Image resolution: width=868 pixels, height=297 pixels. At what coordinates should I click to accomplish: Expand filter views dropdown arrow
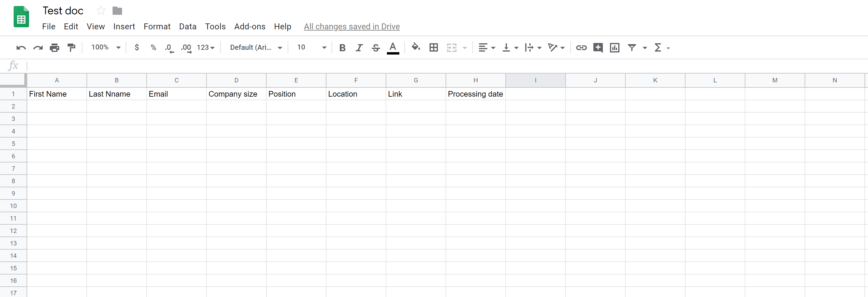pyautogui.click(x=645, y=48)
